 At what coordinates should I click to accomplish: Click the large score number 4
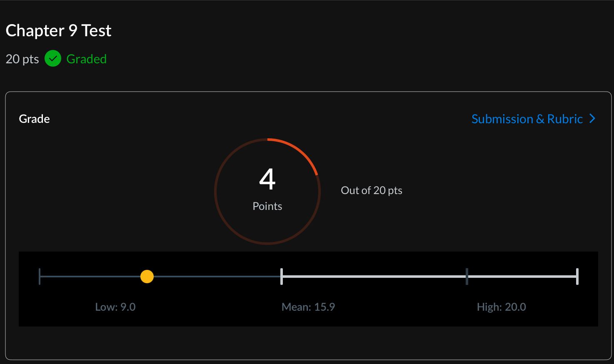click(x=267, y=180)
